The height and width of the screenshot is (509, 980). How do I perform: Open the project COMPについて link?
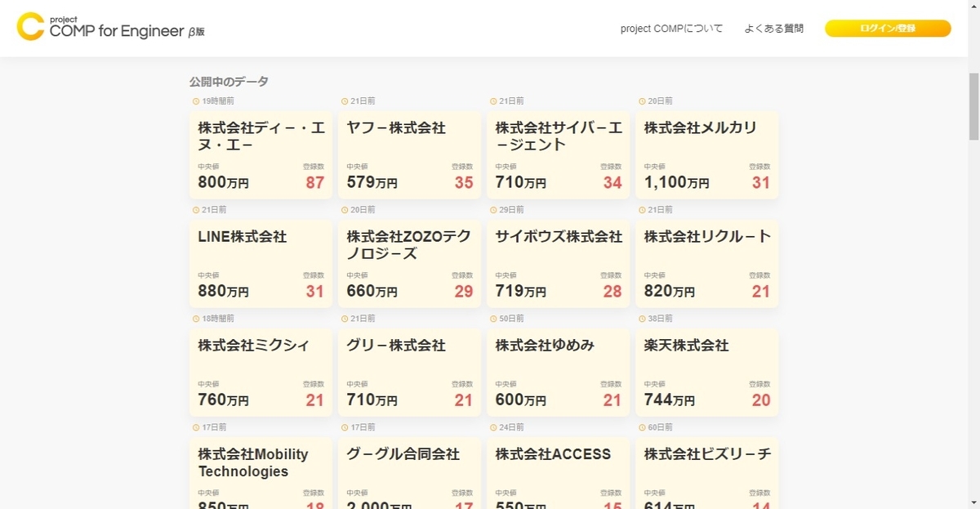point(671,29)
